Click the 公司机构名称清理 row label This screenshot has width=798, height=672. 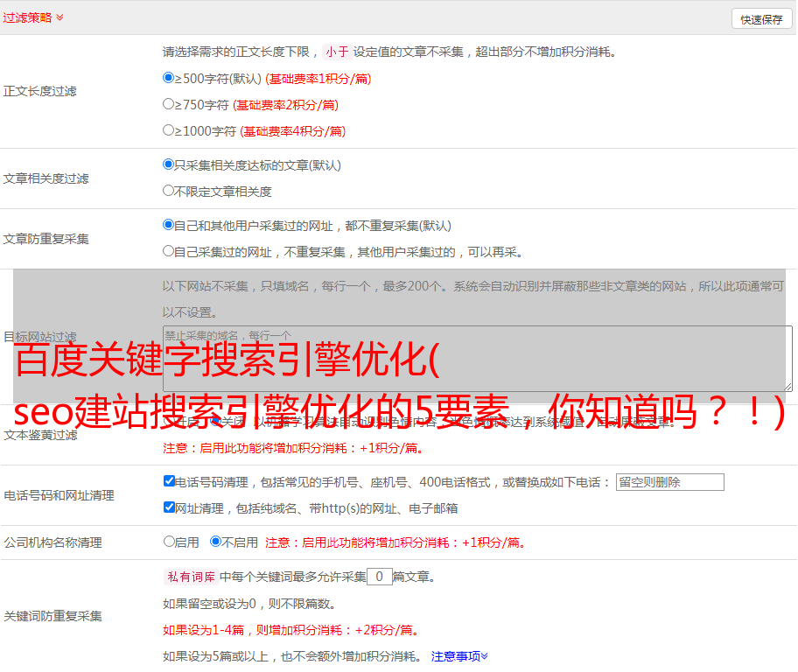52,542
